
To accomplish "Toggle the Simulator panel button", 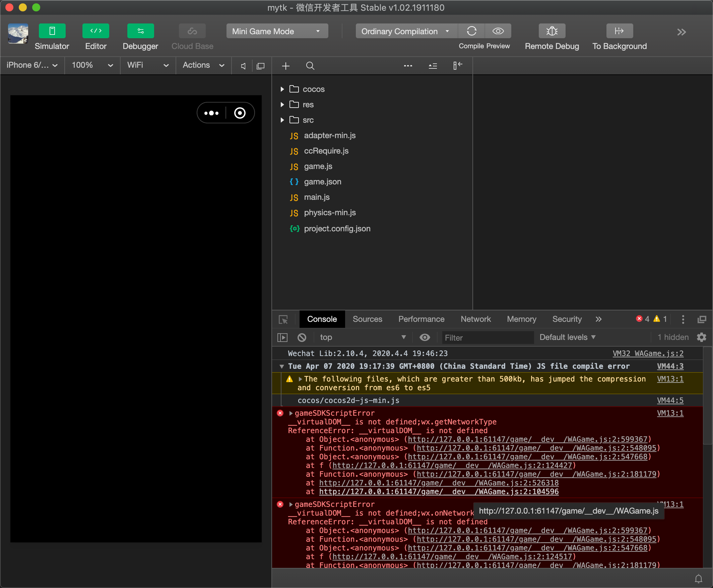I will [52, 31].
